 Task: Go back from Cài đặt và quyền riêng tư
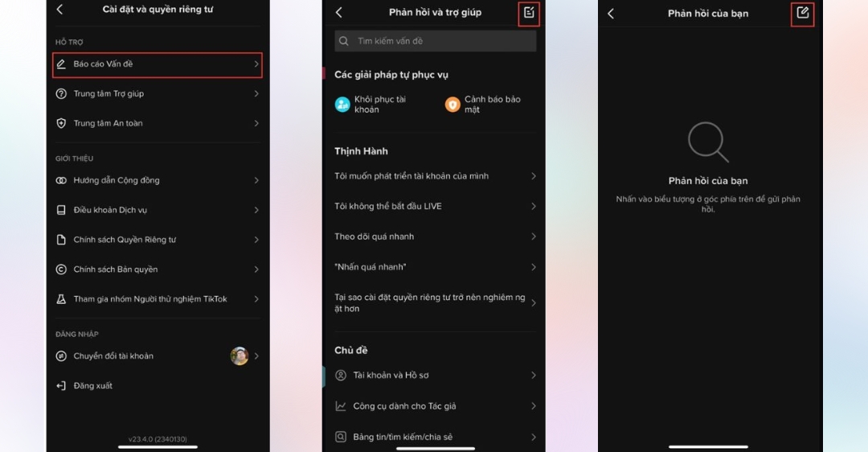point(59,9)
